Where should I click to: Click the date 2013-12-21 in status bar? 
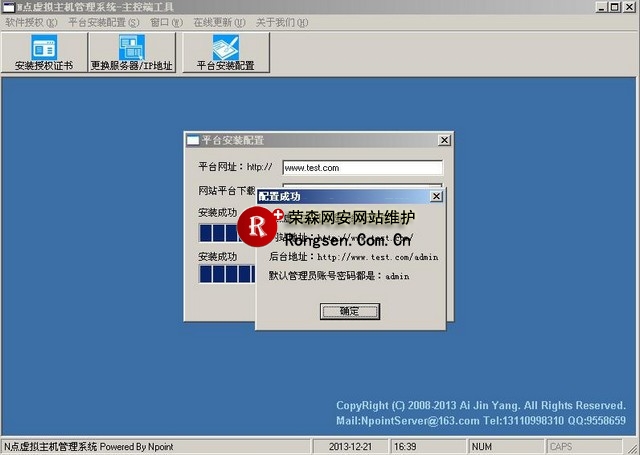pyautogui.click(x=351, y=446)
